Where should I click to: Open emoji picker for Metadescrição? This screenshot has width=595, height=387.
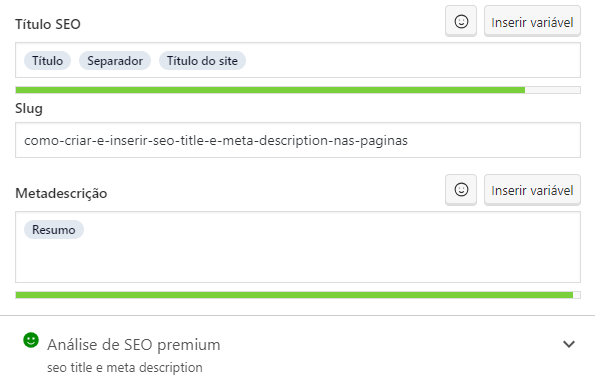tap(461, 190)
